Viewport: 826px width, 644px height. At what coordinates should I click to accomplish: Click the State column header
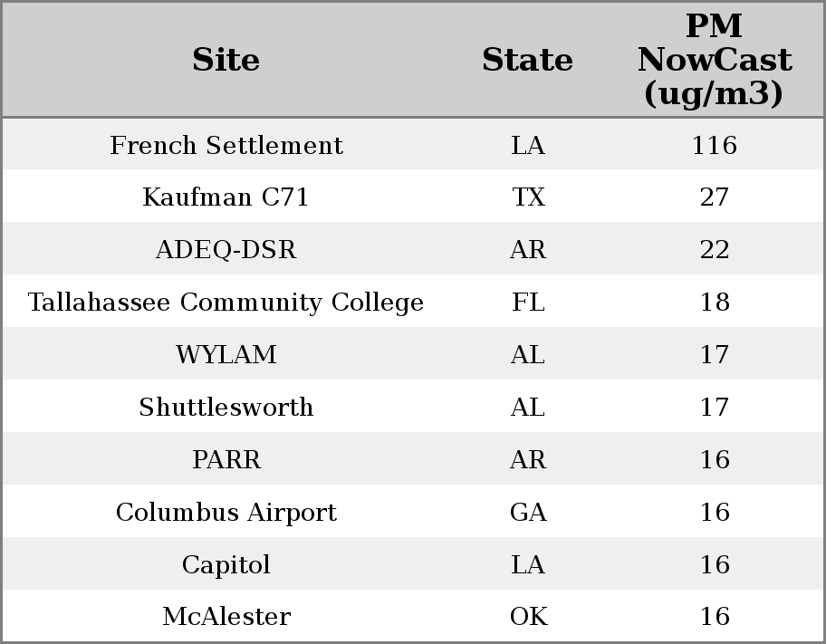527,60
